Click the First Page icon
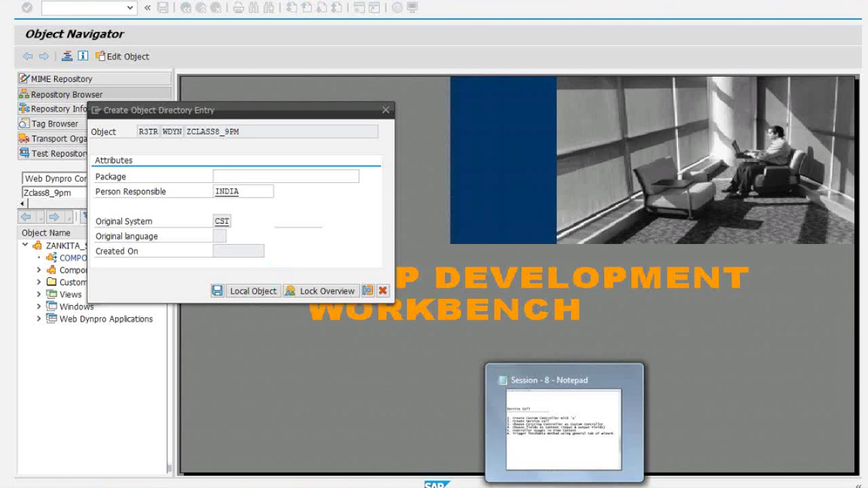 (x=292, y=7)
